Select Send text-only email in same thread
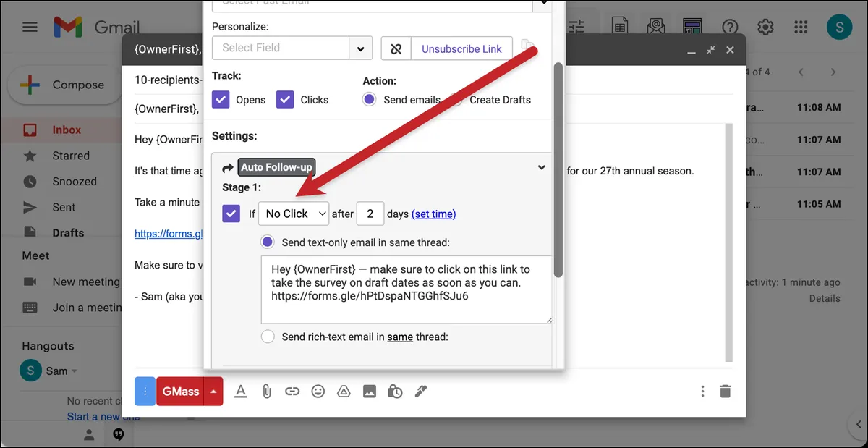 268,242
